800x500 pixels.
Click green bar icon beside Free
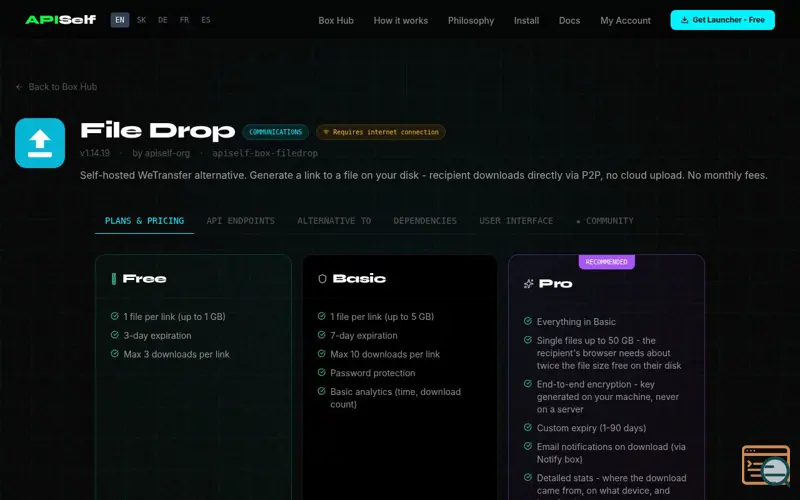114,279
